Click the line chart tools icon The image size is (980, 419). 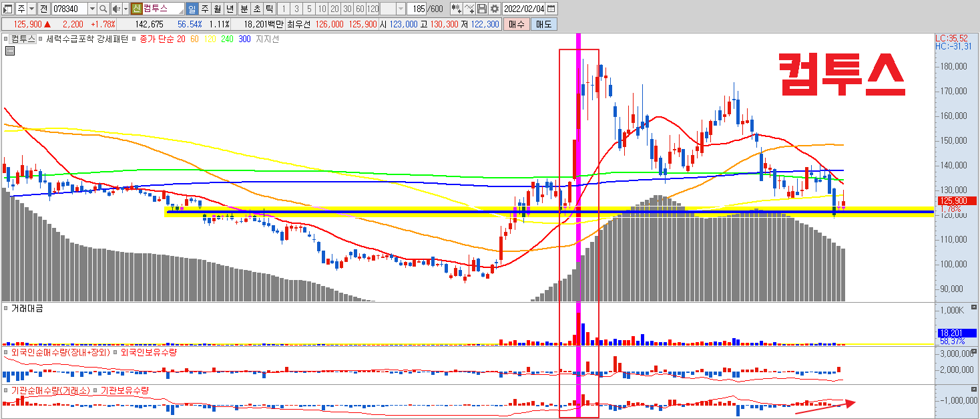[469, 9]
